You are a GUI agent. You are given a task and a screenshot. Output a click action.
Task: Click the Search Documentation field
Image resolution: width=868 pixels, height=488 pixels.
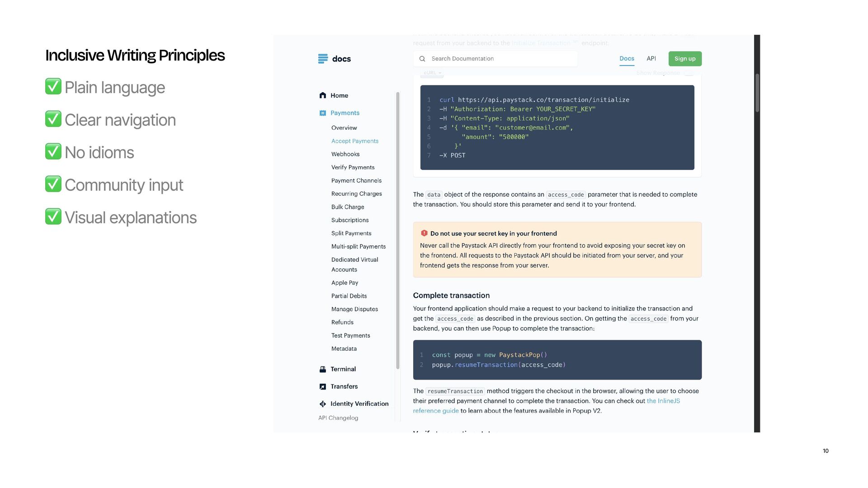pyautogui.click(x=497, y=59)
